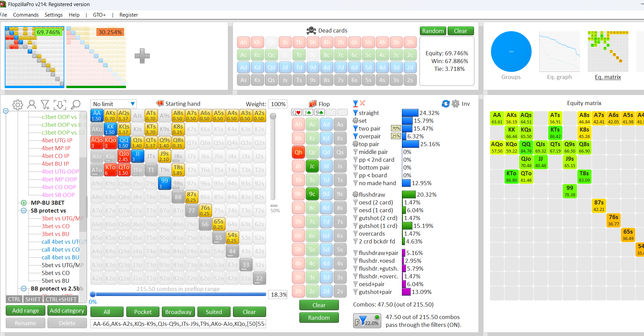Screen dimensions: 644x336
Task: Select the call 4bet vs BU range
Action: click(x=60, y=257)
